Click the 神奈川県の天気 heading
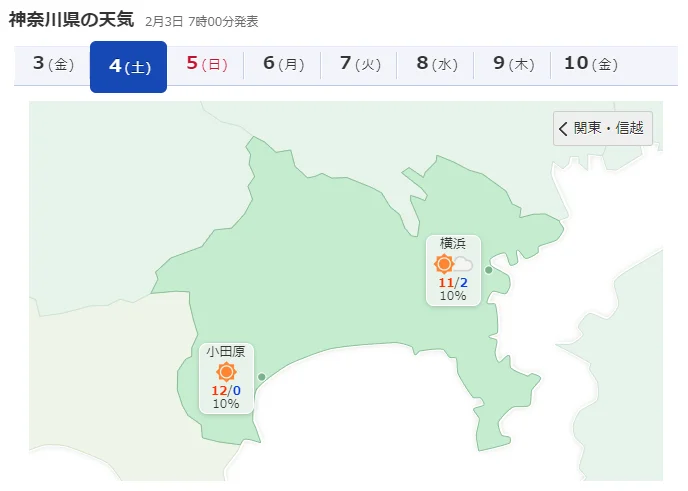This screenshot has height=491, width=688. [x=72, y=19]
